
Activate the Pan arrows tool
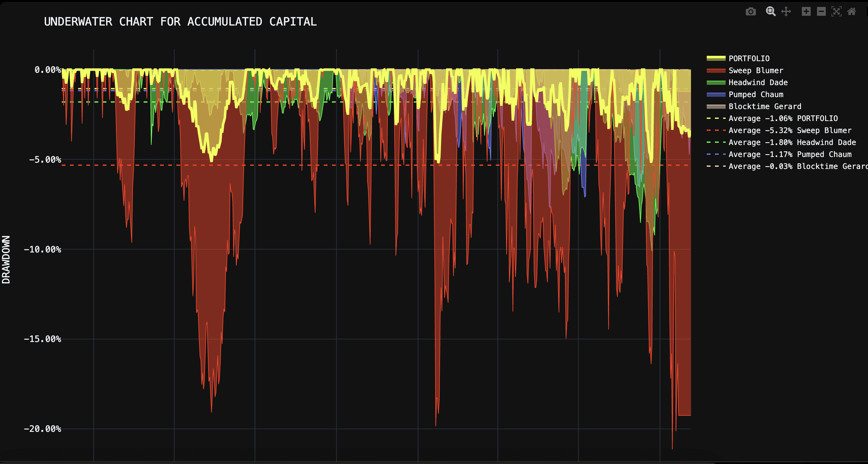coord(786,11)
